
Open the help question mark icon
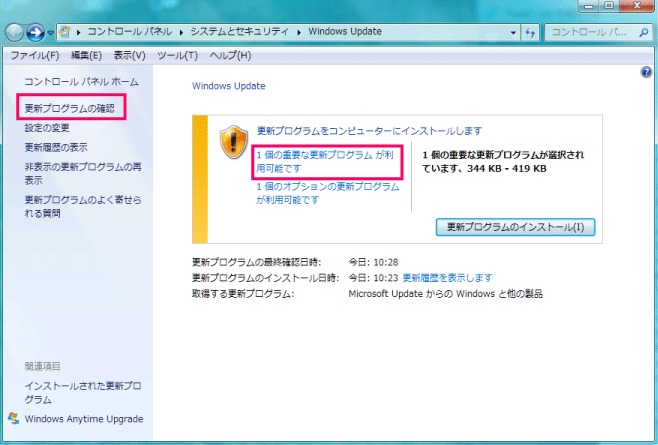pyautogui.click(x=646, y=72)
